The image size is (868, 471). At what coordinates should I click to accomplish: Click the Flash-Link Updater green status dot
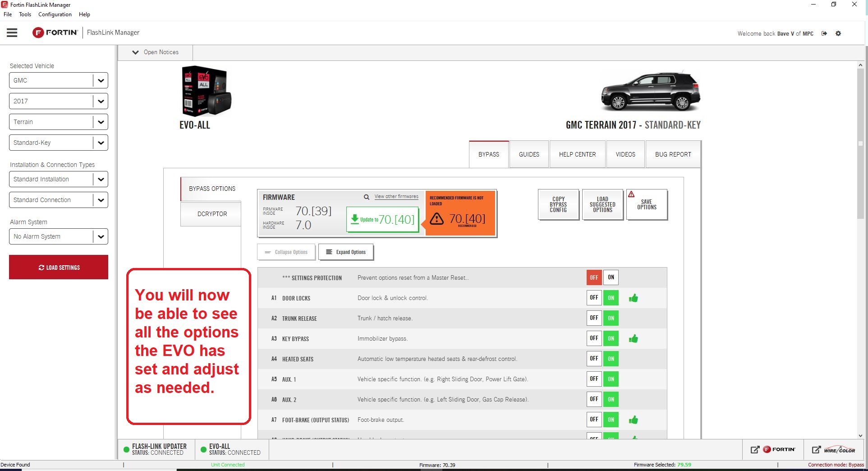pyautogui.click(x=126, y=449)
